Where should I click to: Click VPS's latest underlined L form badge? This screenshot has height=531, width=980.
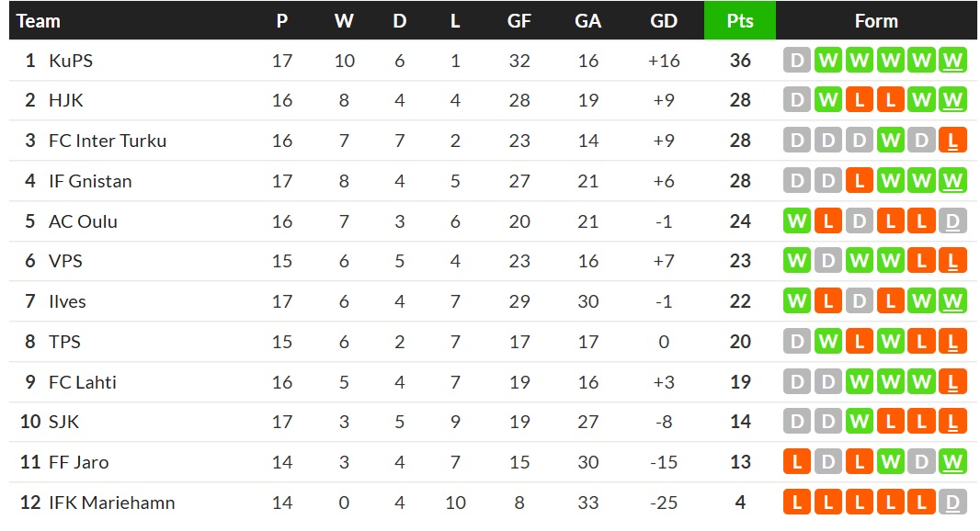[x=952, y=261]
